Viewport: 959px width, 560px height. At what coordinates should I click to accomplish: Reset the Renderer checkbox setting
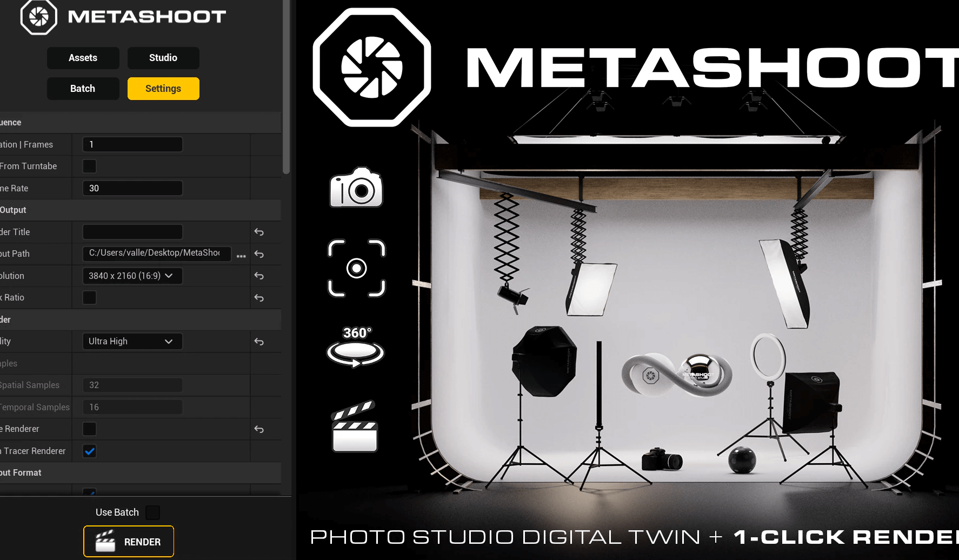tap(259, 429)
